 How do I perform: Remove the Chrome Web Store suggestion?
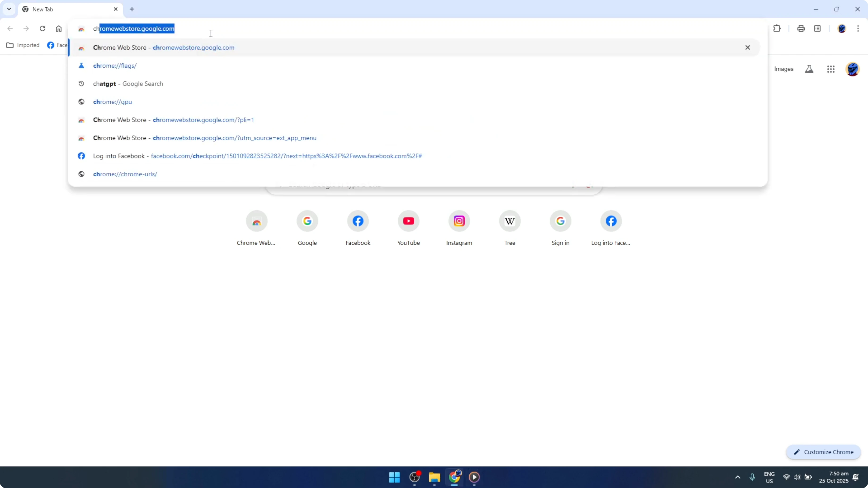(x=748, y=47)
